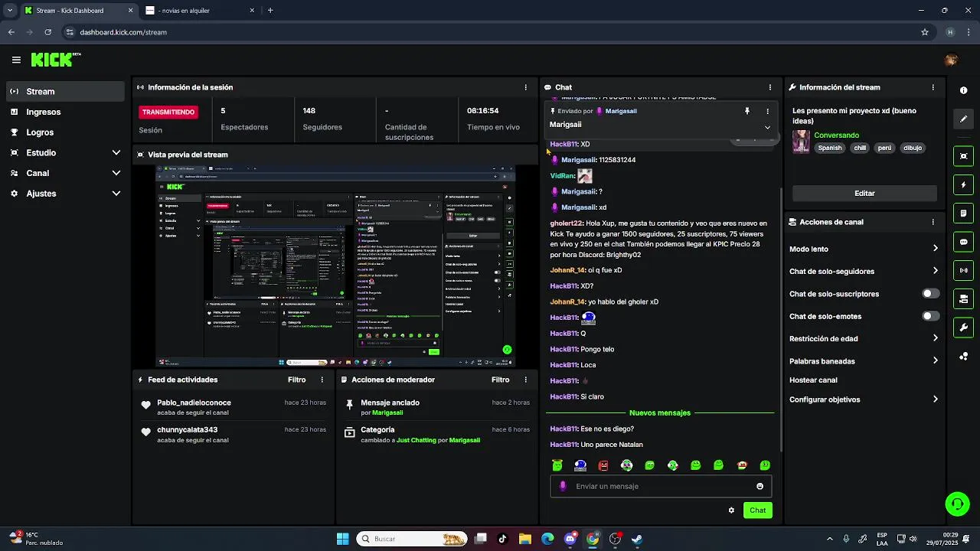Select Stream in the left sidebar
Viewport: 980px width, 551px height.
65,91
